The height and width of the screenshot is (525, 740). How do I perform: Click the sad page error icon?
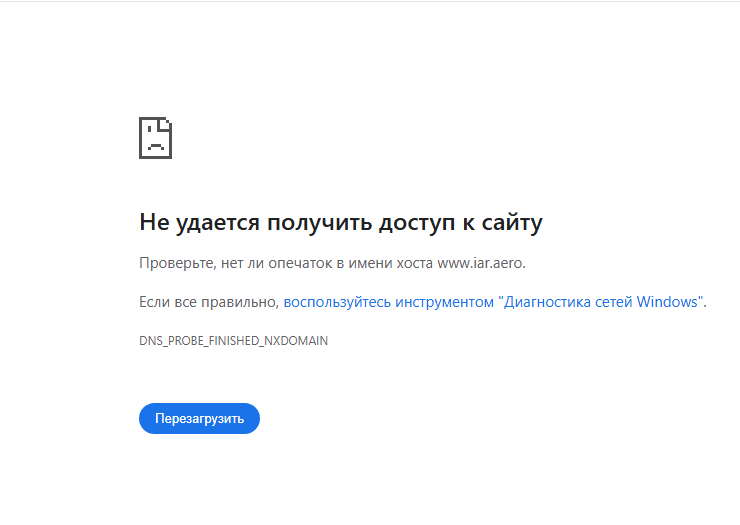155,138
